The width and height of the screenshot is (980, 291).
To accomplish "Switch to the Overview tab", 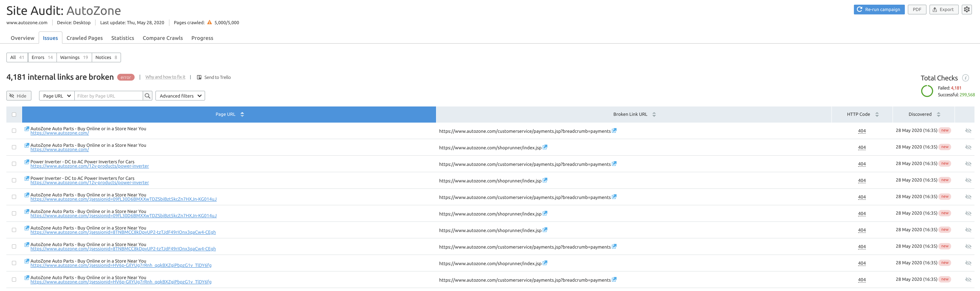I will [x=23, y=38].
